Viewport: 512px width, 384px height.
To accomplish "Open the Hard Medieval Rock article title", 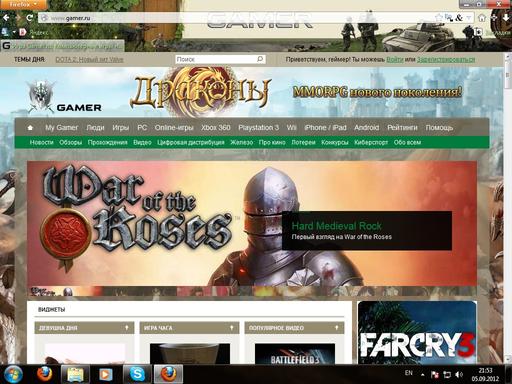I will pos(336,226).
